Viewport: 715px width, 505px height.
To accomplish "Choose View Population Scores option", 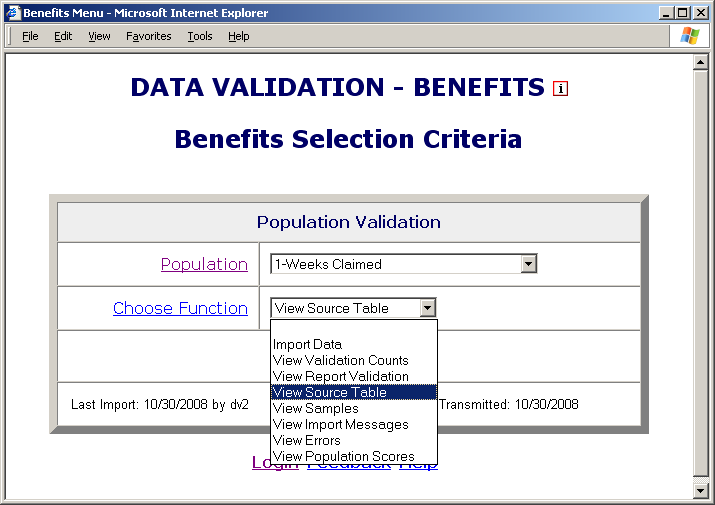I will coord(354,456).
